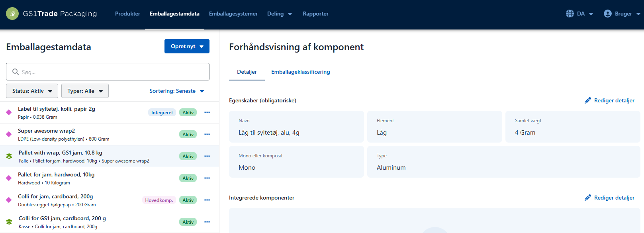Open the Bruger account dropdown
This screenshot has height=233, width=644.
point(622,14)
